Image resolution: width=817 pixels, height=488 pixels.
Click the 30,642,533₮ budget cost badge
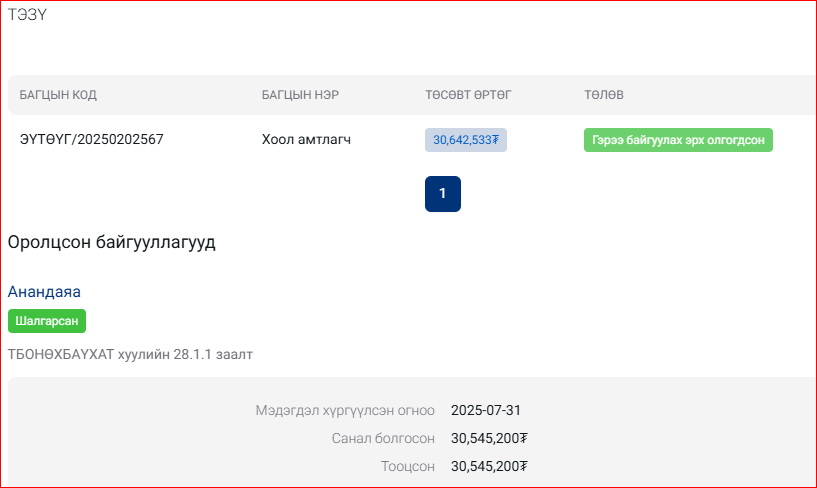pos(466,141)
